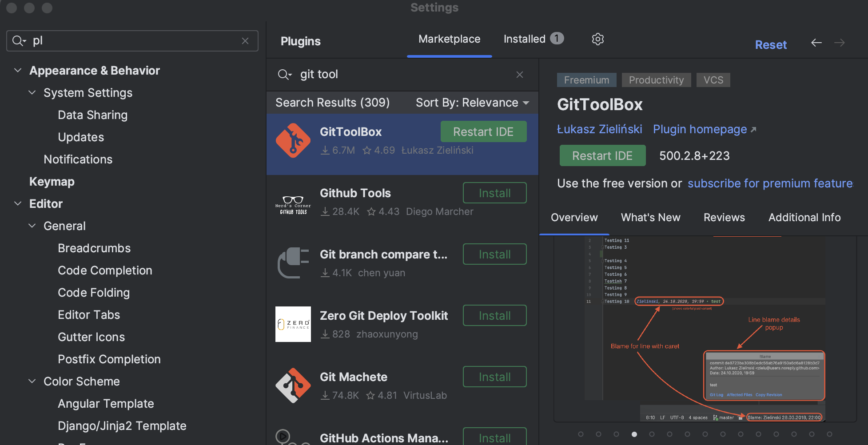Click the Git branch compare plug icon
This screenshot has width=868, height=445.
coord(293,263)
